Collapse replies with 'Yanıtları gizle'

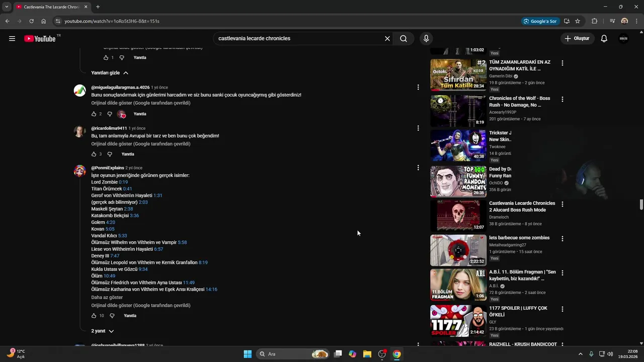pyautogui.click(x=110, y=73)
